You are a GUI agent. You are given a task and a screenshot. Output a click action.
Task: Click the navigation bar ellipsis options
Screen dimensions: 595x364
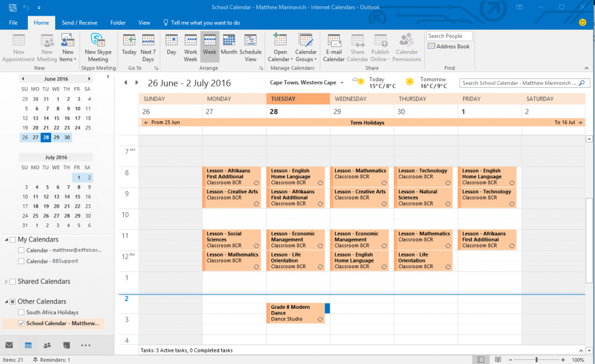[x=86, y=345]
